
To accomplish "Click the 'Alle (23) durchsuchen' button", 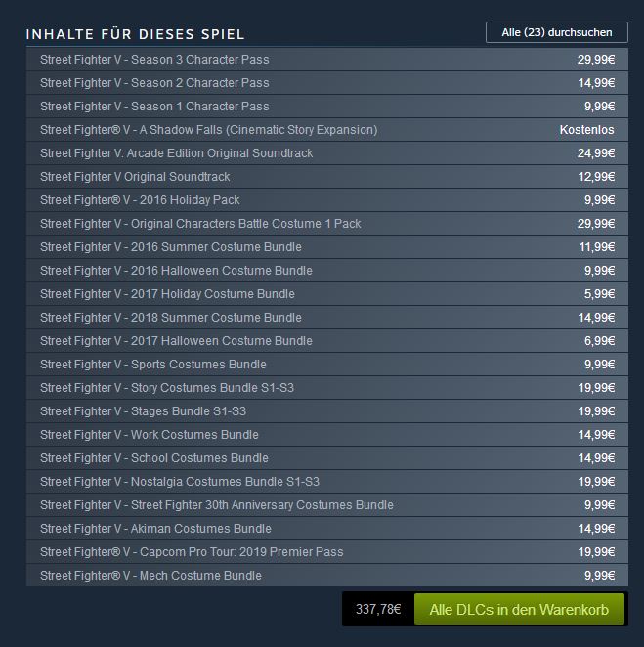I will coord(557,32).
